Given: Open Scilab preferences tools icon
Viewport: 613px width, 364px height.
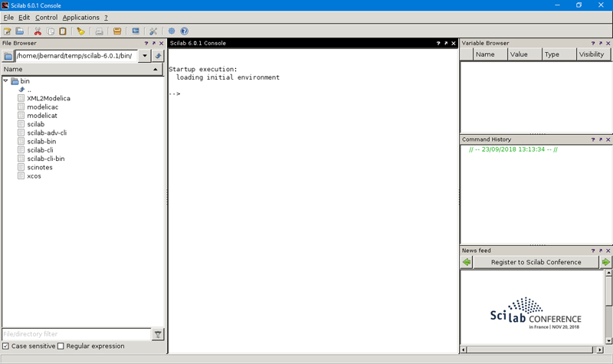Looking at the screenshot, I should point(153,31).
